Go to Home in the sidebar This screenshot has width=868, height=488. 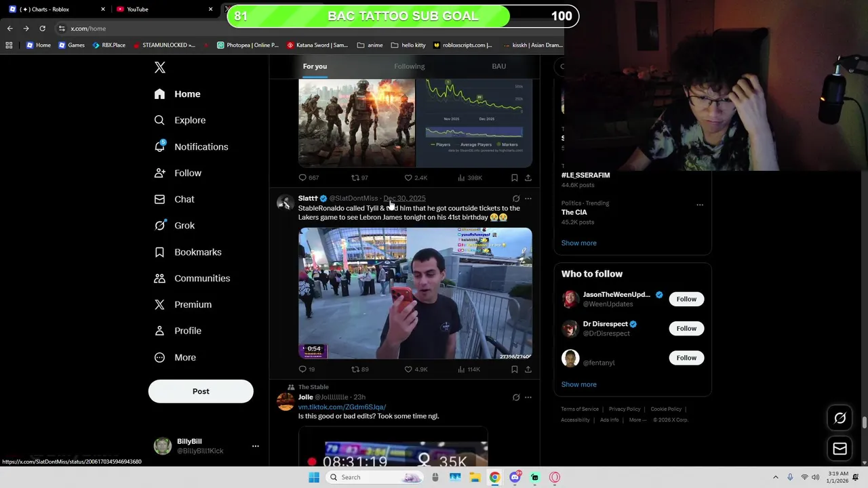click(x=177, y=94)
